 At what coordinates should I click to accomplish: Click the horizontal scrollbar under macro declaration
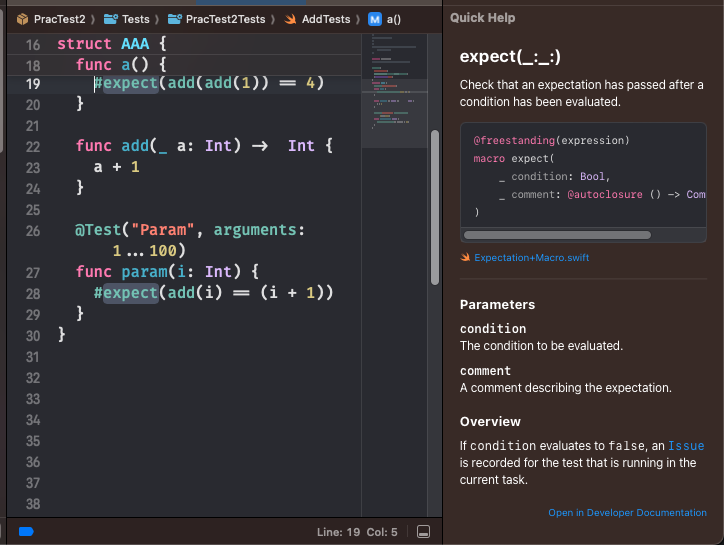pyautogui.click(x=557, y=235)
